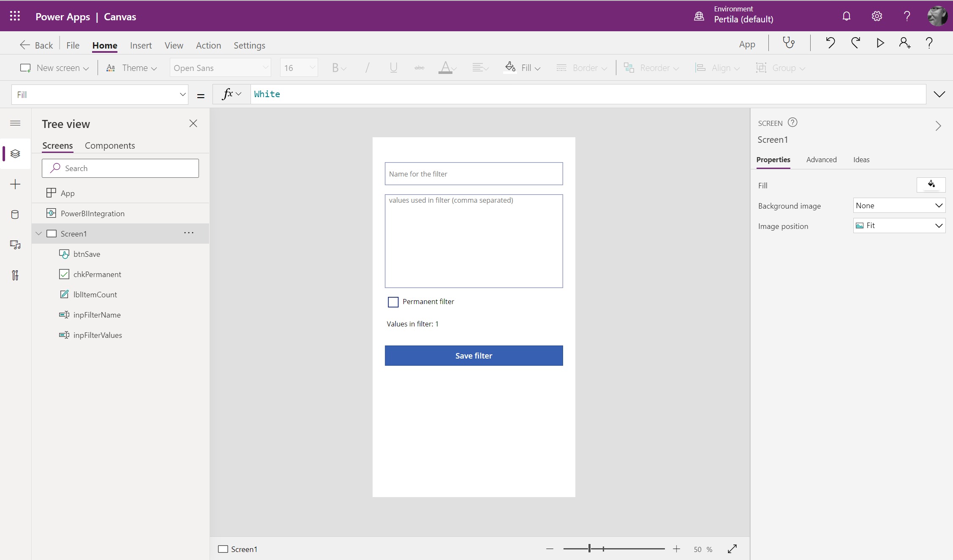Click the Undo arrow icon

pos(830,43)
